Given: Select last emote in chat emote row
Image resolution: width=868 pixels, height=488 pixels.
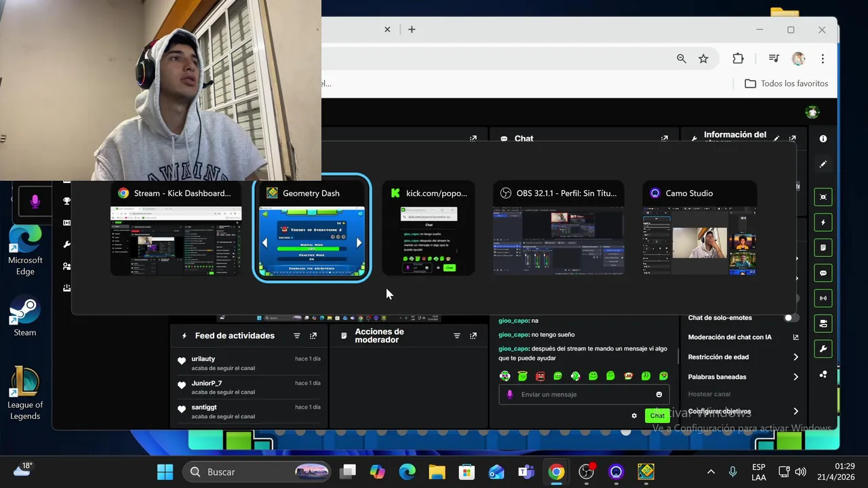Looking at the screenshot, I should pos(663,375).
